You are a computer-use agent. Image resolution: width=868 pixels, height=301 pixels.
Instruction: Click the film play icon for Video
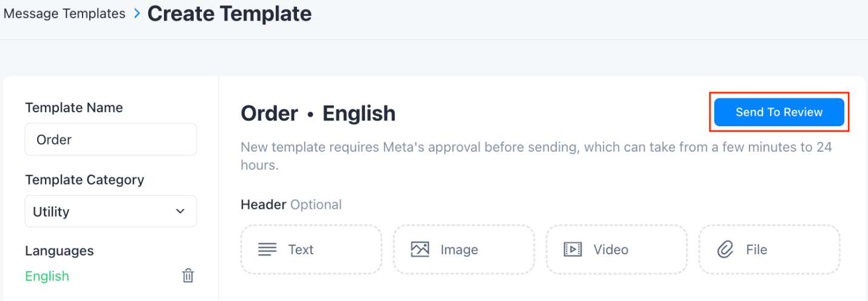pyautogui.click(x=573, y=249)
